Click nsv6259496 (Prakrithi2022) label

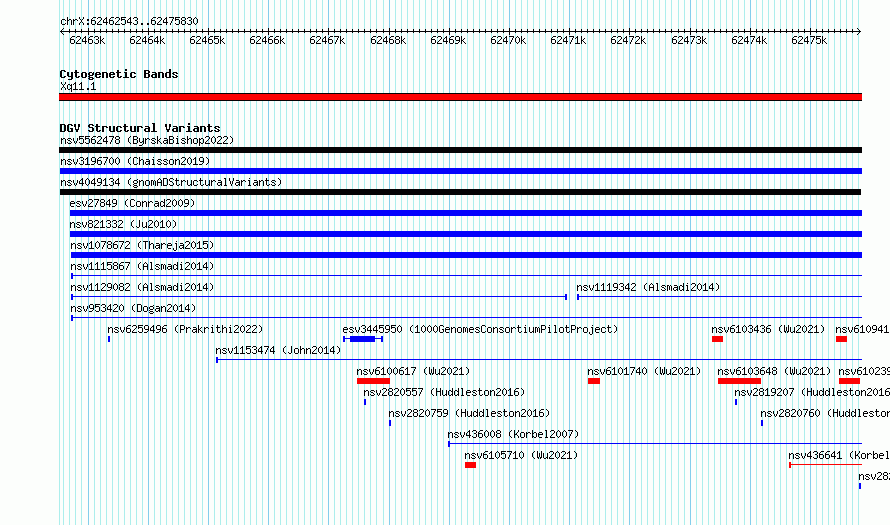tap(186, 329)
